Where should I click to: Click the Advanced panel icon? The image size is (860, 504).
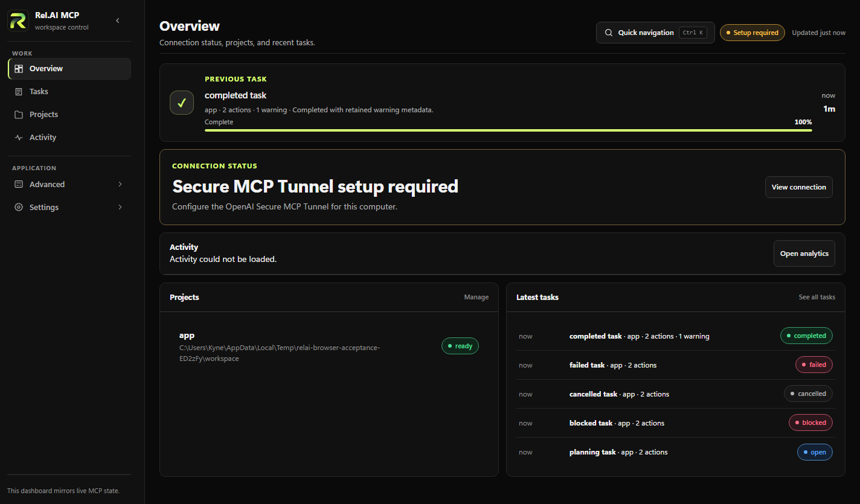click(x=19, y=185)
